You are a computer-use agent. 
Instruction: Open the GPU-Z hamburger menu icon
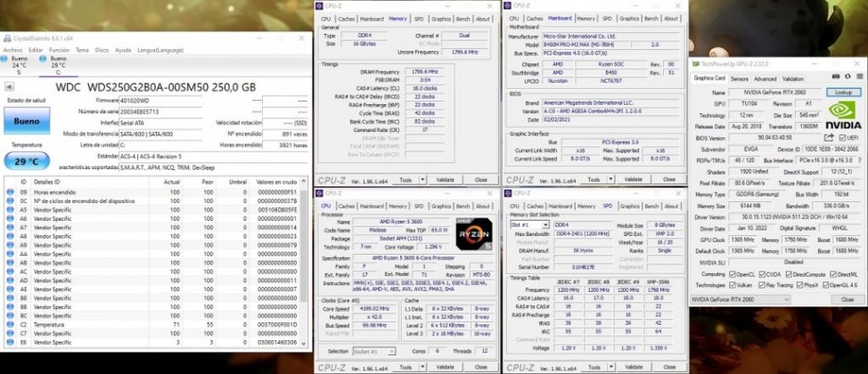[859, 77]
